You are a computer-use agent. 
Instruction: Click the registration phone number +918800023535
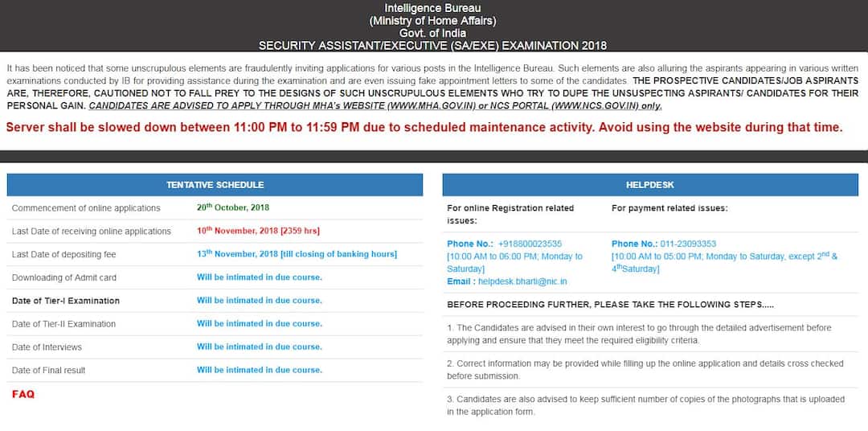pyautogui.click(x=530, y=244)
